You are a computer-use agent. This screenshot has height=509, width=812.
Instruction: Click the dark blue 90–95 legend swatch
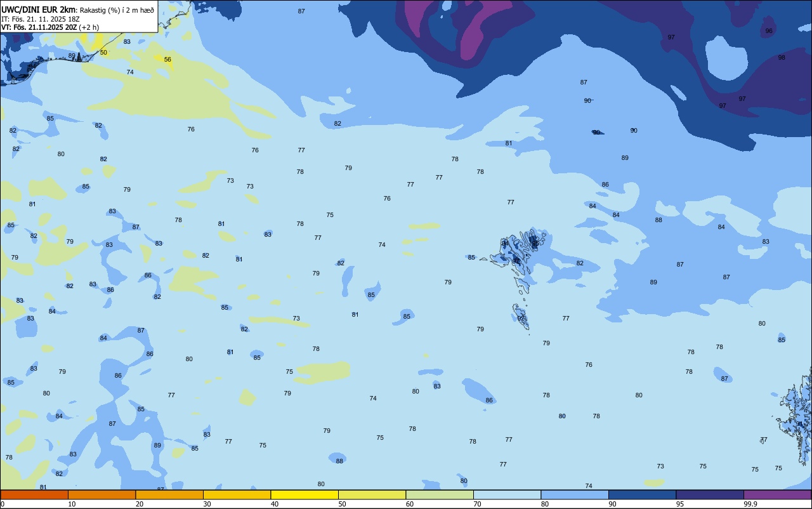pos(642,494)
